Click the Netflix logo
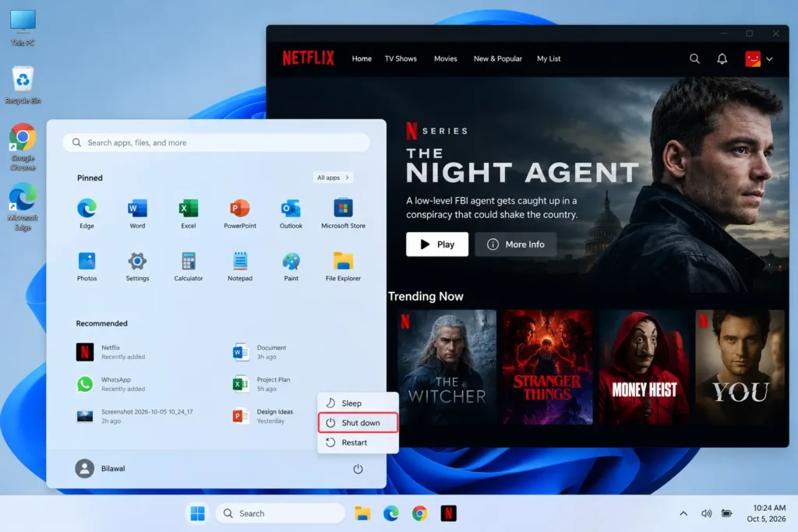 click(x=309, y=58)
